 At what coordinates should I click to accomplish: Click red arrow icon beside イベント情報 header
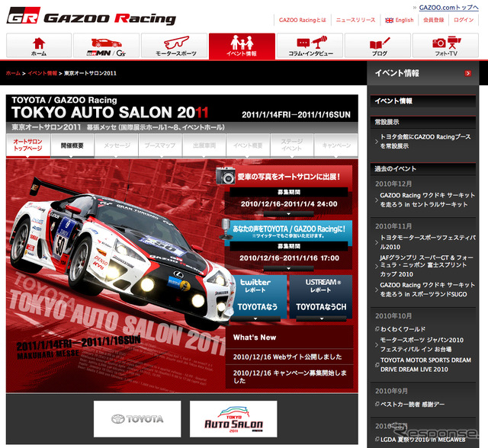pyautogui.click(x=467, y=73)
